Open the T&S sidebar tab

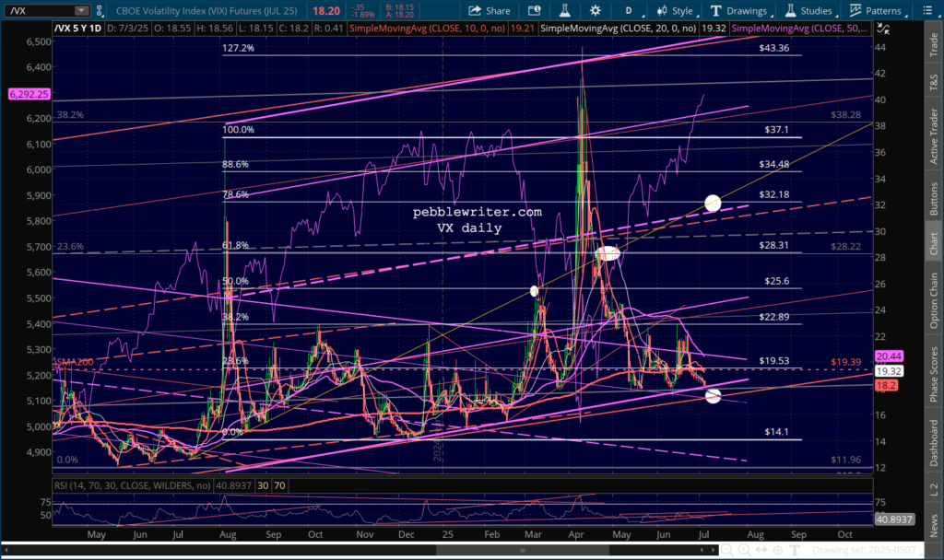click(x=934, y=82)
